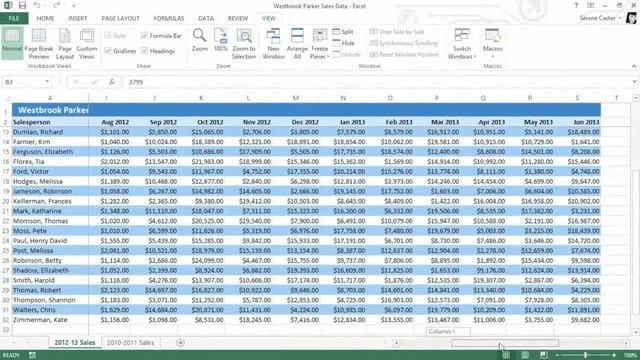640x360 pixels.
Task: Switch to PAGE LAYOUT ribbon tab
Action: (120, 18)
